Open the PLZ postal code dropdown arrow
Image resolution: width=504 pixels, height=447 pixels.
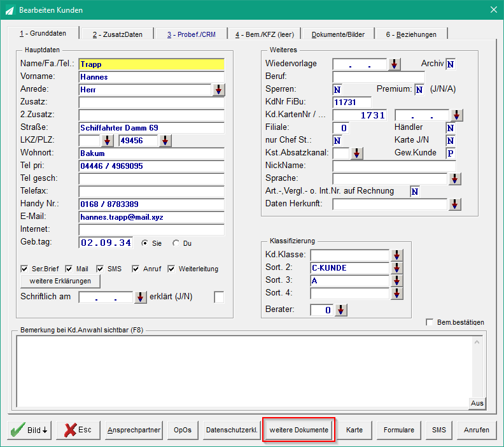(x=165, y=141)
